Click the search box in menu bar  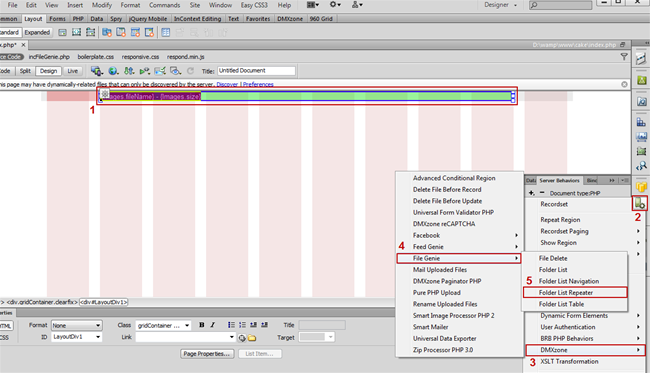(x=560, y=5)
